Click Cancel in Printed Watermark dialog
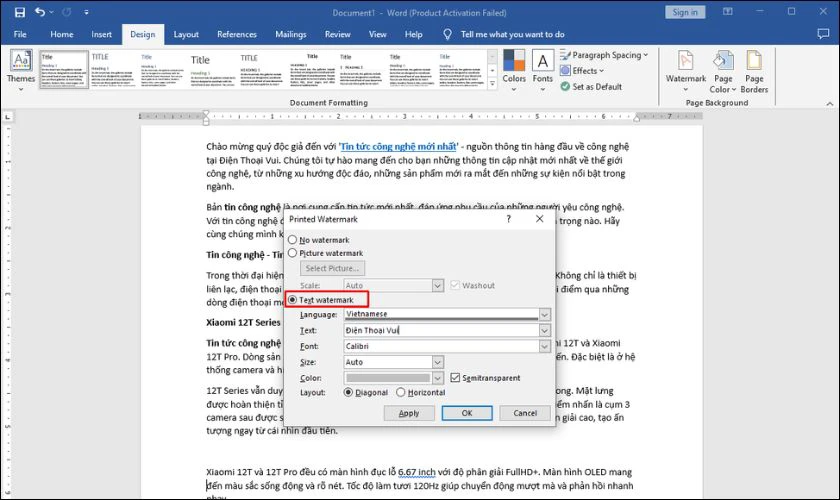 coord(525,413)
